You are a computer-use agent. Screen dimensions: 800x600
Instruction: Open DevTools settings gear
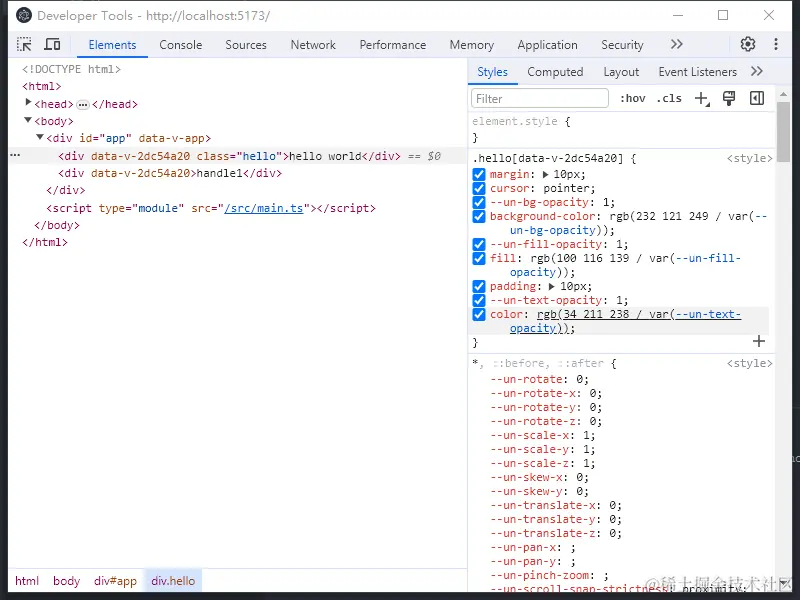pos(747,44)
